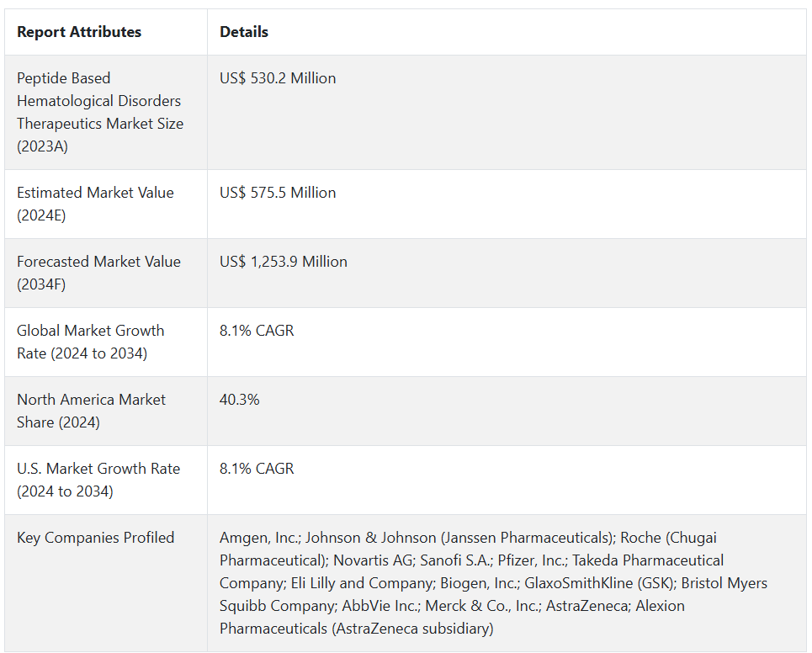This screenshot has height=653, width=812.
Task: Click the "Forecasted Market Value (2034F)" cell
Action: [x=98, y=273]
